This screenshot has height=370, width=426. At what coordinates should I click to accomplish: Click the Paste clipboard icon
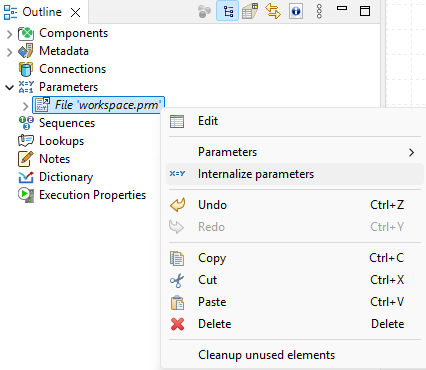tap(177, 302)
